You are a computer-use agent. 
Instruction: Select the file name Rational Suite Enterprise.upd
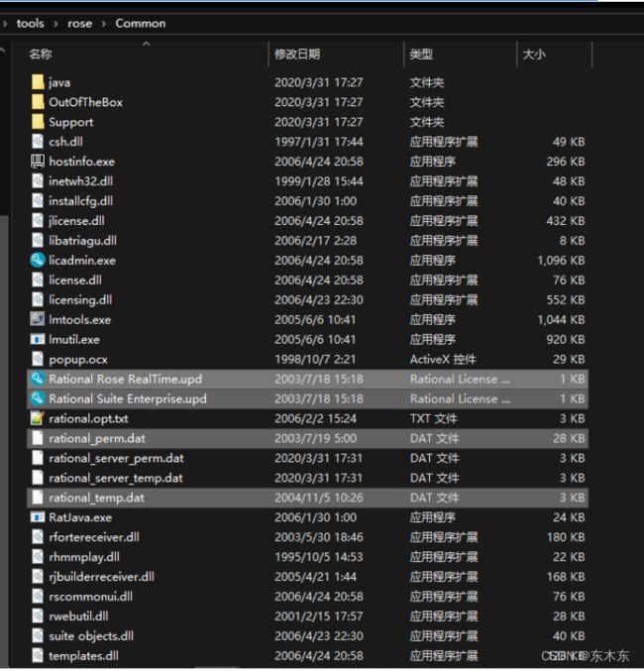pos(128,398)
